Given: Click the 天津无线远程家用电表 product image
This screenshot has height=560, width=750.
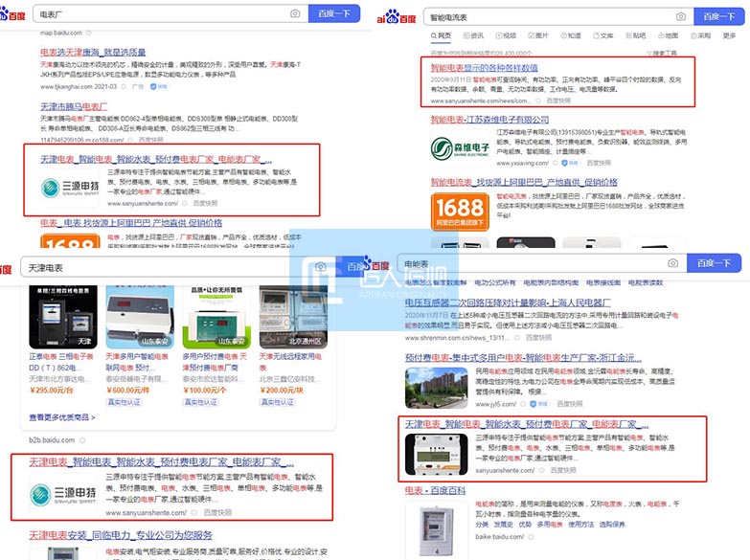Looking at the screenshot, I should coord(293,317).
